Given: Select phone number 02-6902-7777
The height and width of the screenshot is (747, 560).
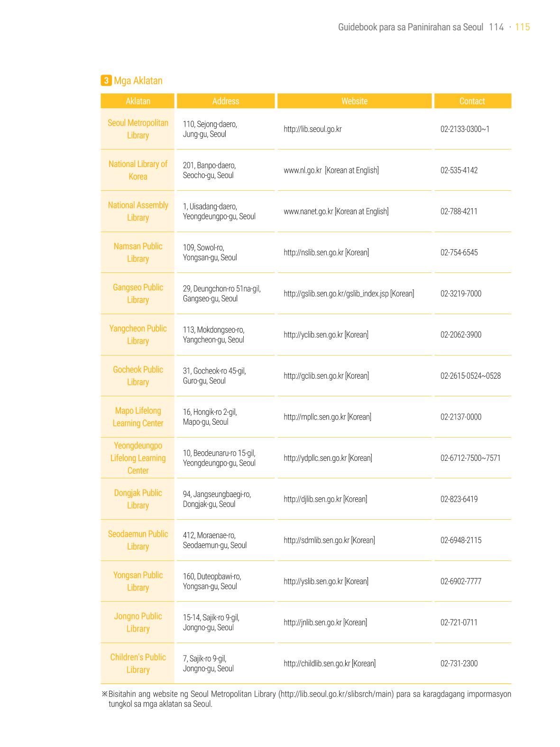Looking at the screenshot, I should pyautogui.click(x=461, y=581).
